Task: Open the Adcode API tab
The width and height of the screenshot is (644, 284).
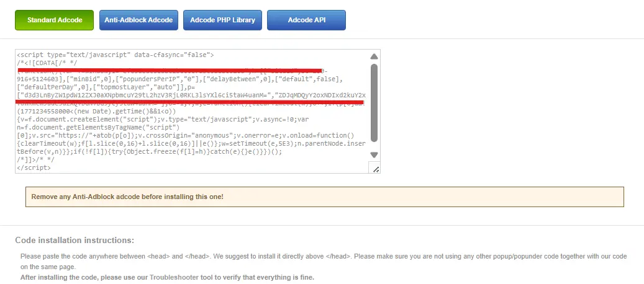Action: tap(306, 20)
